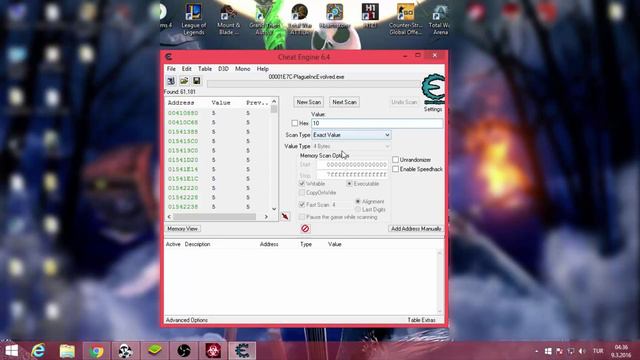This screenshot has width=640, height=360.
Task: Open the green block taskbar icon
Action: point(155,351)
